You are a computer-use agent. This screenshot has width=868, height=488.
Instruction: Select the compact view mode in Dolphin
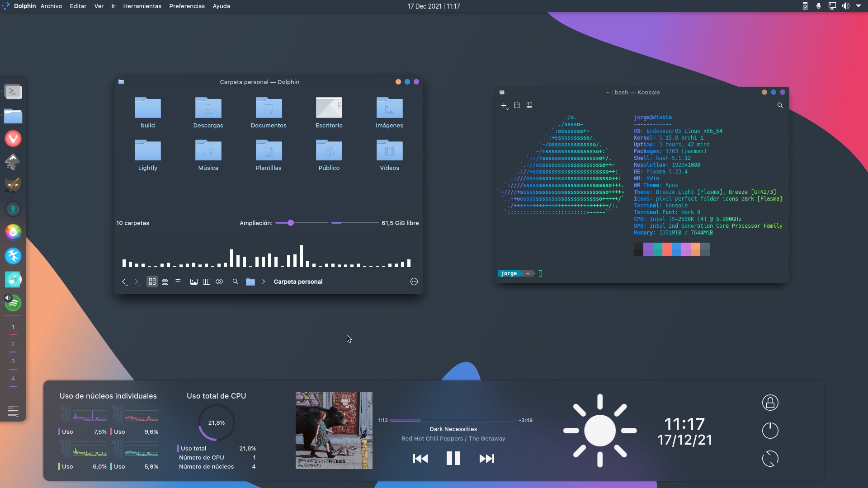click(165, 282)
